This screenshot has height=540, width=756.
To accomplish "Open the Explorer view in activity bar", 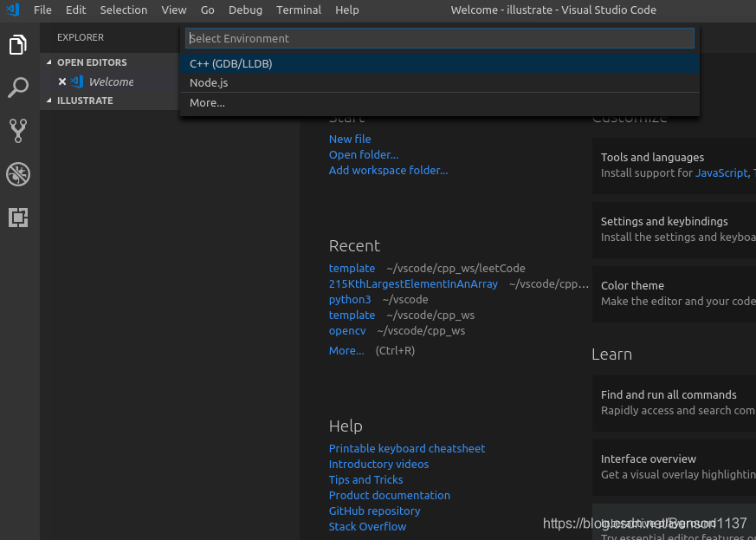I will 18,44.
